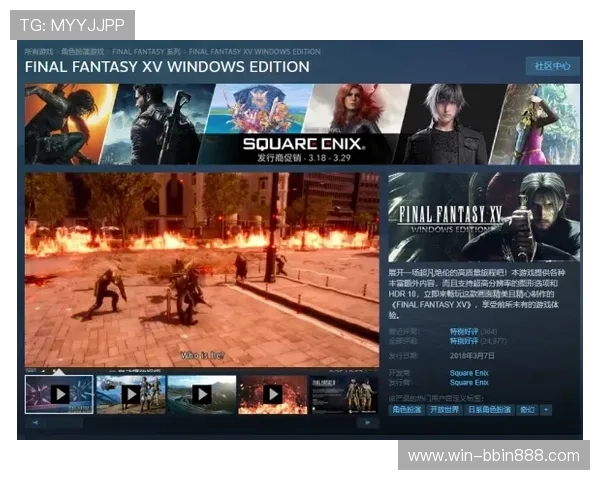Viewport: 600px width, 480px height.
Task: Go to FINAL FANTASY 系列 breadcrumb
Action: point(145,51)
